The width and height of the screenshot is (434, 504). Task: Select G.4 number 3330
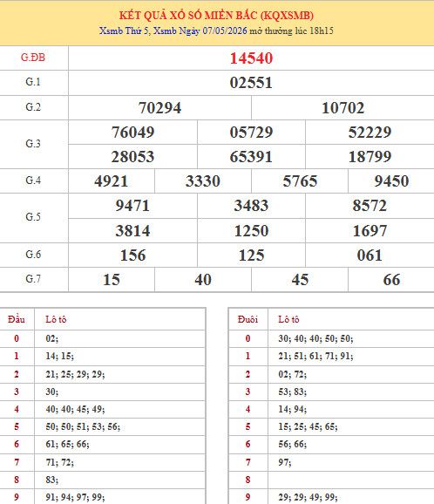(x=203, y=181)
